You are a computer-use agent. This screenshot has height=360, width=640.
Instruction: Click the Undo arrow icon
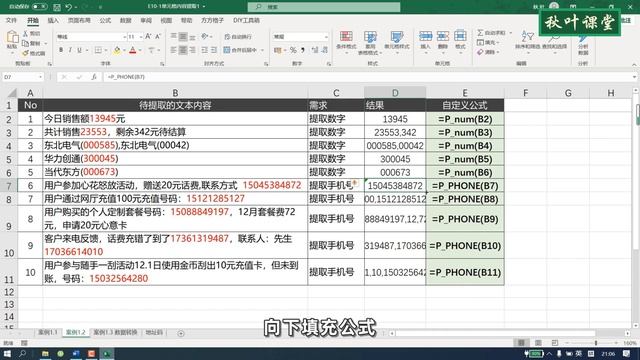coord(69,7)
